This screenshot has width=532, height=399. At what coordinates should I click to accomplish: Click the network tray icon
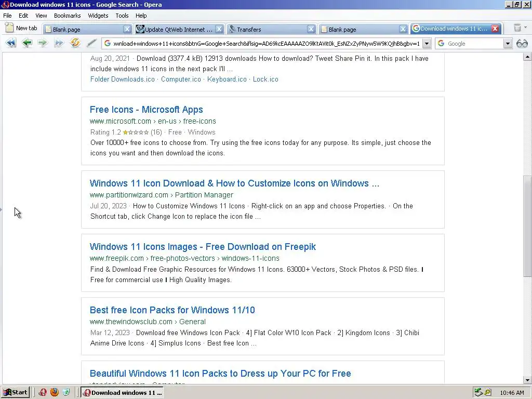(x=478, y=393)
